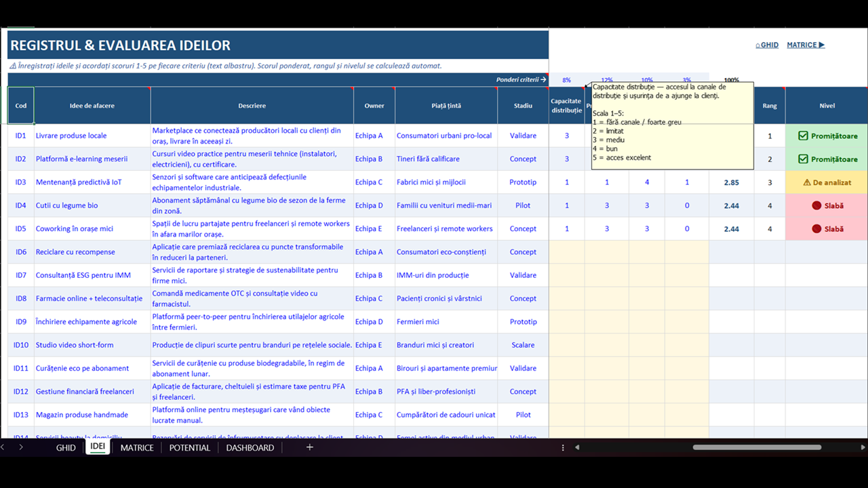Click the red dot icon in ID5's Slabă cell
Image resolution: width=868 pixels, height=488 pixels.
(x=816, y=229)
